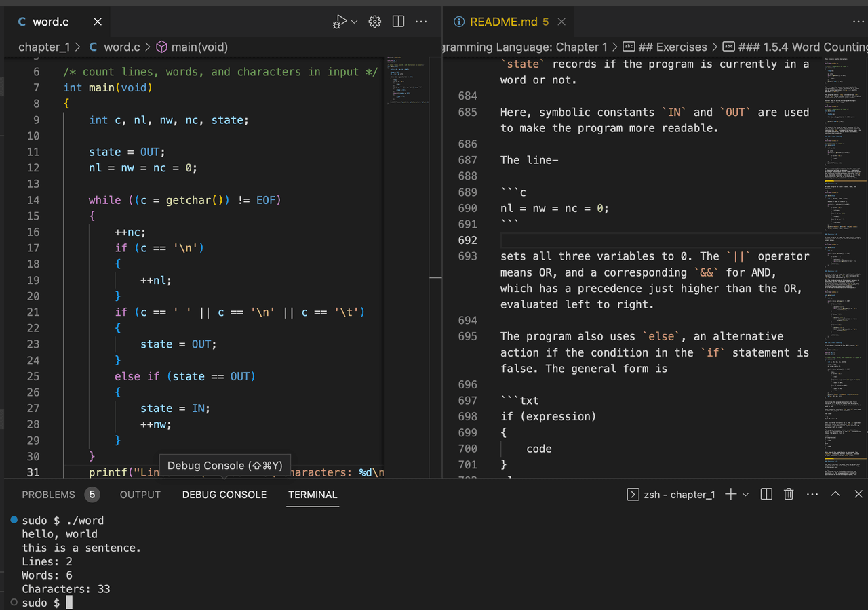This screenshot has width=868, height=610.
Task: Click 'hello, world' in the terminal
Action: [x=60, y=534]
